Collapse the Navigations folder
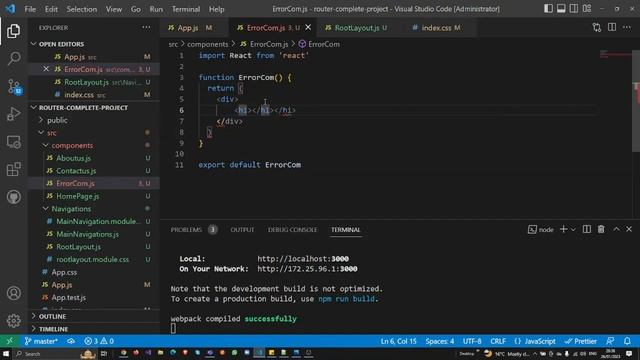 [71, 209]
